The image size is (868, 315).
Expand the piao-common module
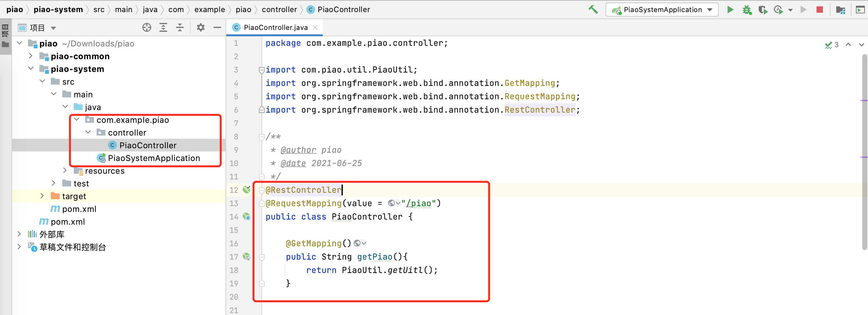tap(31, 56)
